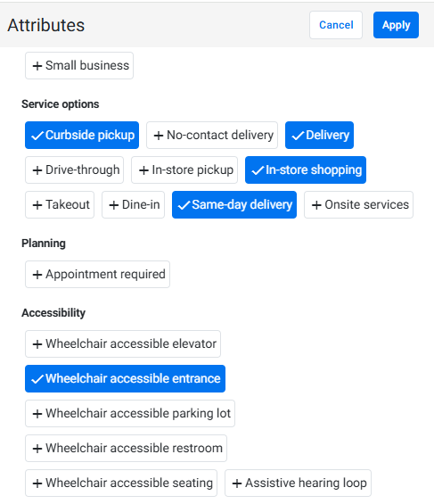Remove Same-day delivery selection
434x504 pixels.
(234, 205)
